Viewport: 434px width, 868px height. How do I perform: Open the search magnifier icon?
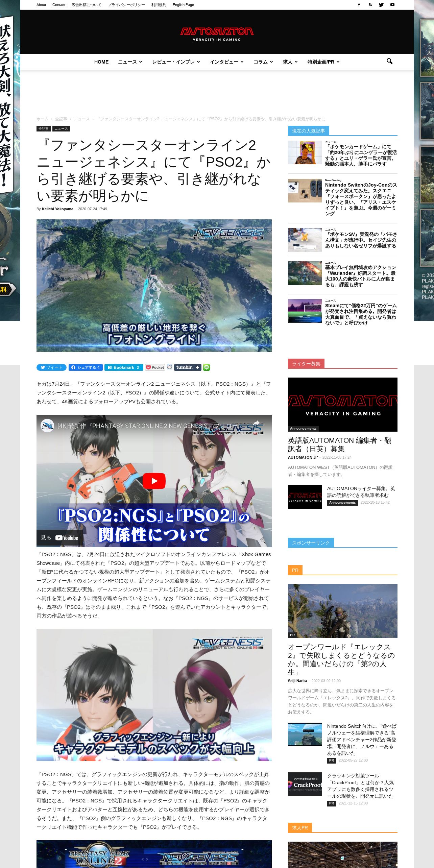389,62
